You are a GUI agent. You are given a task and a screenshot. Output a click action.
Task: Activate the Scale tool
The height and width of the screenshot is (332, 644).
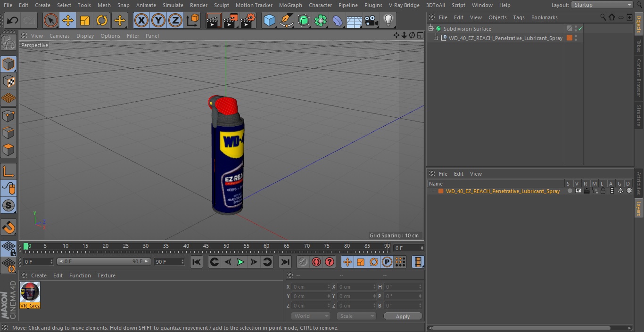[x=85, y=21]
